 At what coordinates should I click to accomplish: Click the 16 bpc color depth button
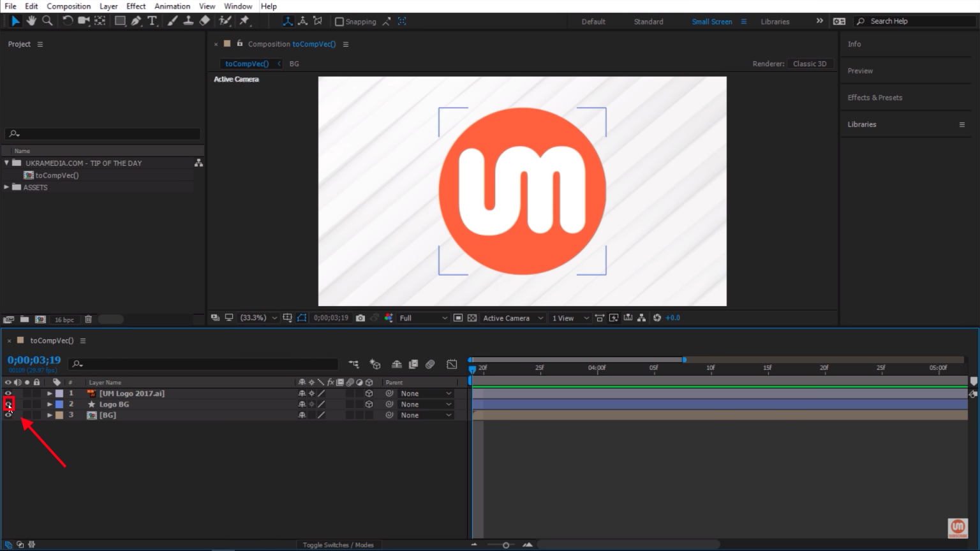(x=64, y=320)
